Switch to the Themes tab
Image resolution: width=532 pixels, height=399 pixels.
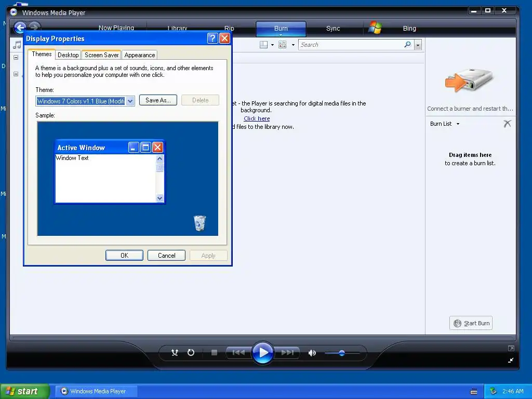point(42,54)
